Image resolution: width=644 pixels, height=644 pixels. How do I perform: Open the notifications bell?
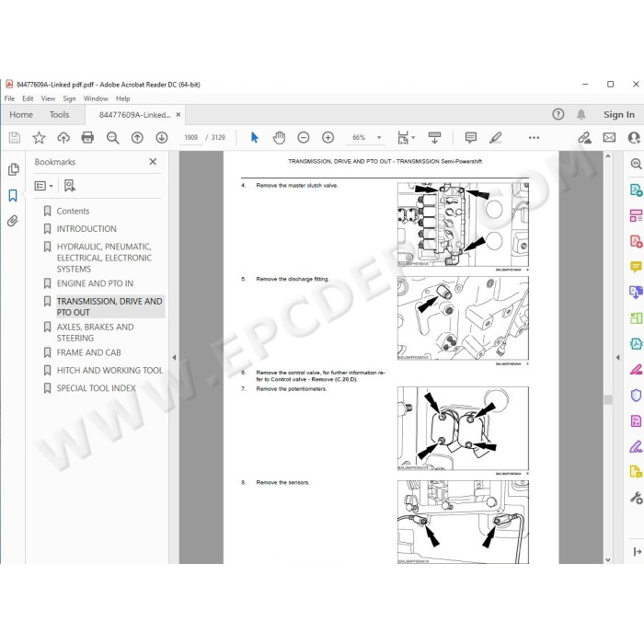581,114
